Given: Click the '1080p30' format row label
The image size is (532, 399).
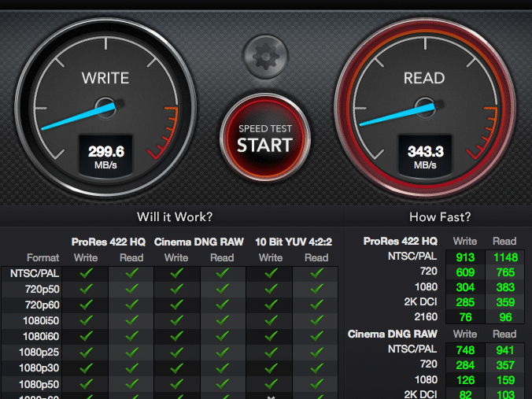Looking at the screenshot, I should coord(39,368).
